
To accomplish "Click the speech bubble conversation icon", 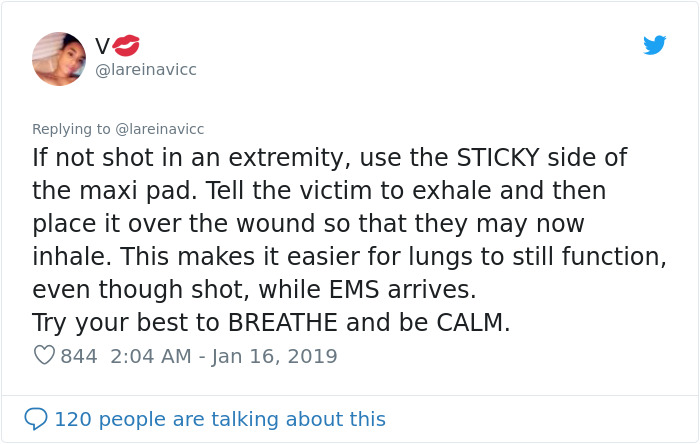I will click(x=36, y=418).
